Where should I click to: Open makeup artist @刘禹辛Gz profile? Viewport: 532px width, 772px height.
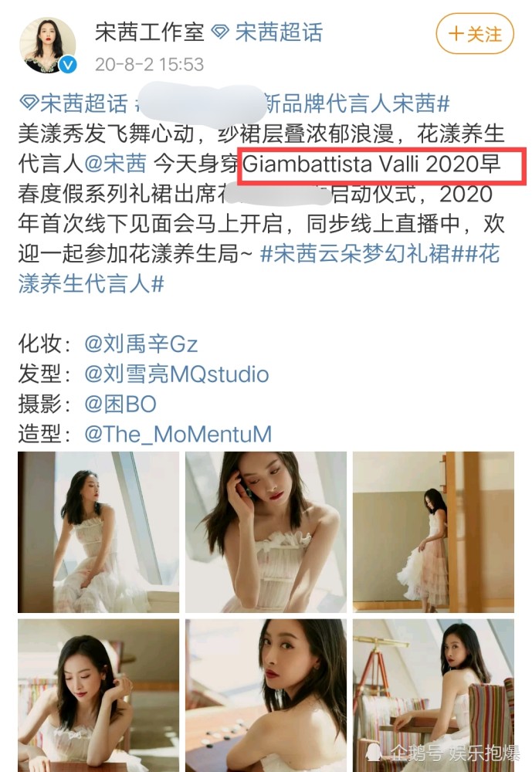[141, 344]
